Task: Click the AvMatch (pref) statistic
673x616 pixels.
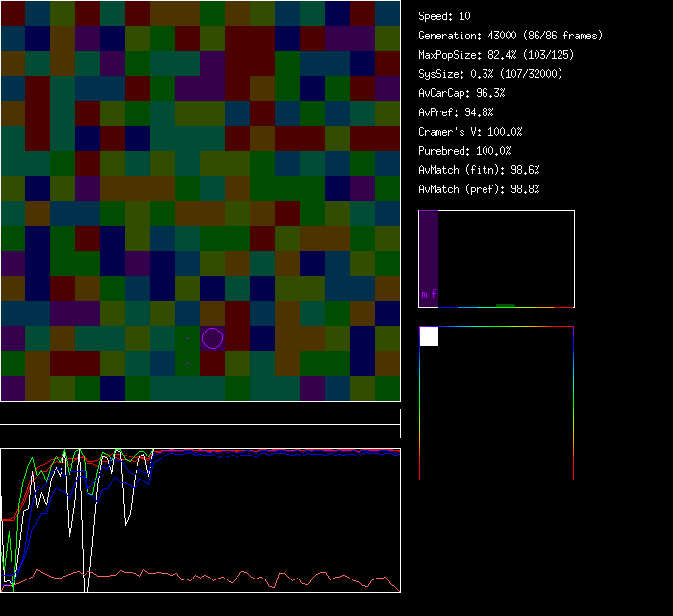Action: (479, 189)
